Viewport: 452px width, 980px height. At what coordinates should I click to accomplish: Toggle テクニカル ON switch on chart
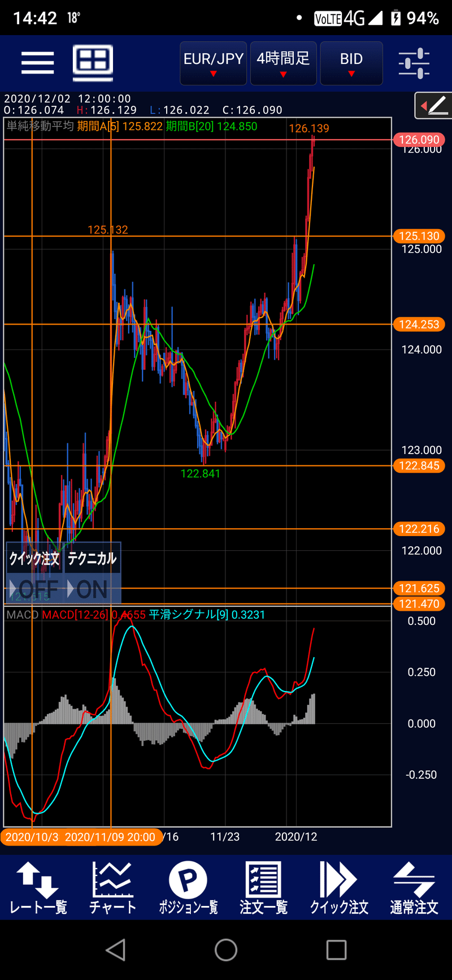(92, 589)
